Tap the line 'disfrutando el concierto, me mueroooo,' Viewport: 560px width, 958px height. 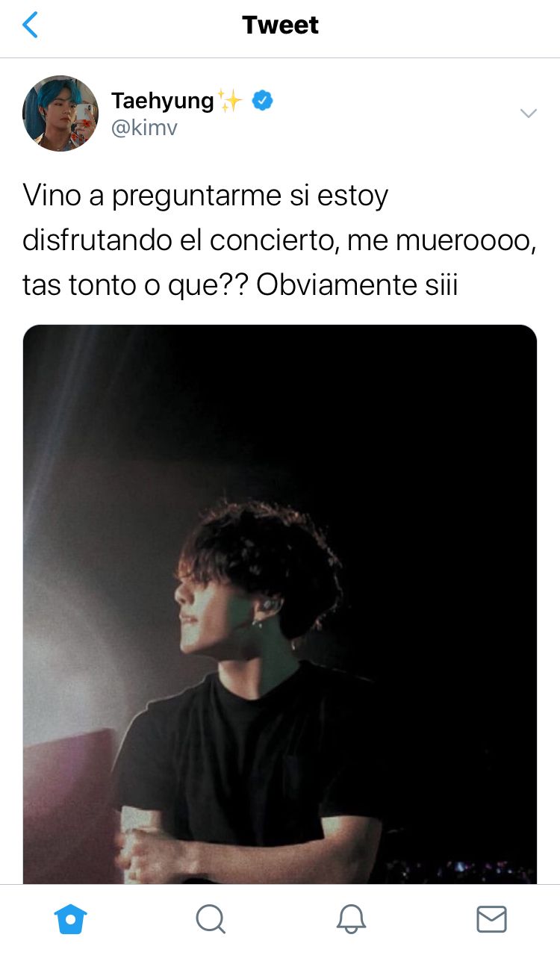(279, 241)
